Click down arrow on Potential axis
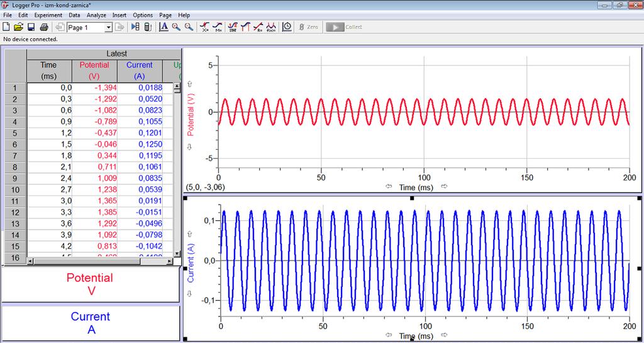Viewport: 644px width, 343px height. click(189, 147)
